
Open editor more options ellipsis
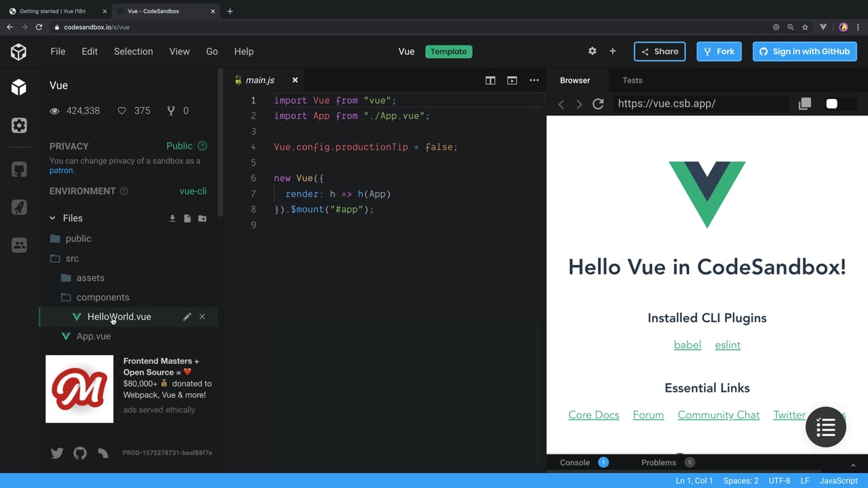pyautogui.click(x=534, y=80)
